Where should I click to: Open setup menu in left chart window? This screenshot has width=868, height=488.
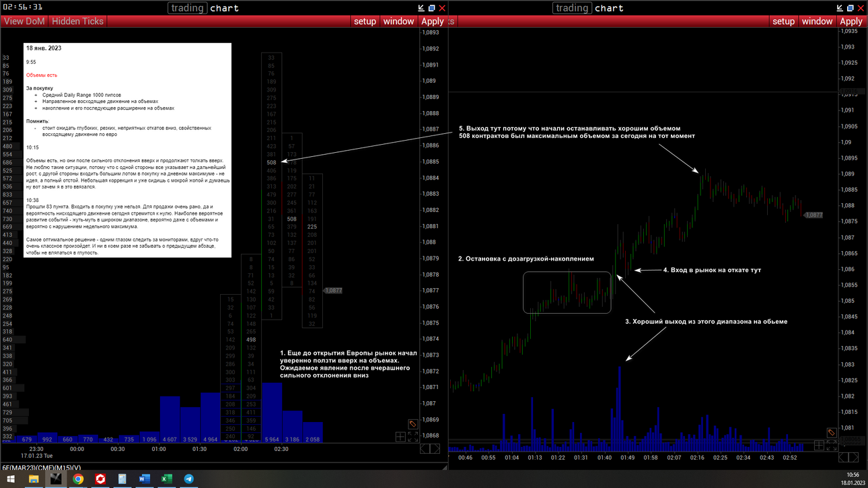coord(365,22)
